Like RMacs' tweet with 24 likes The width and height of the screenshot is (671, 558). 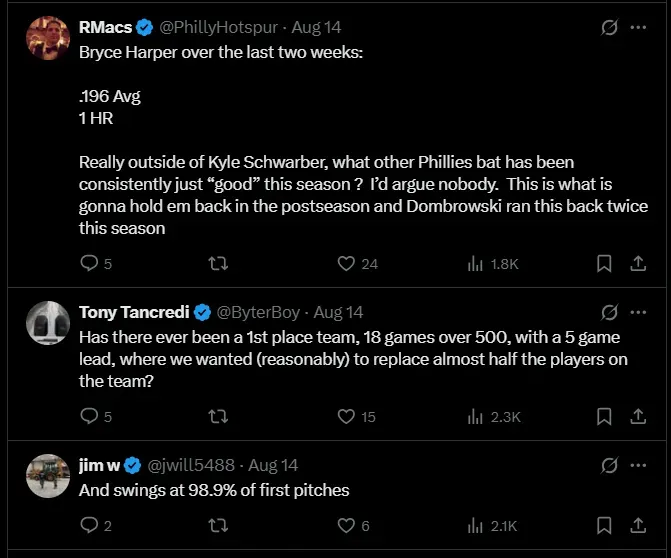(347, 264)
